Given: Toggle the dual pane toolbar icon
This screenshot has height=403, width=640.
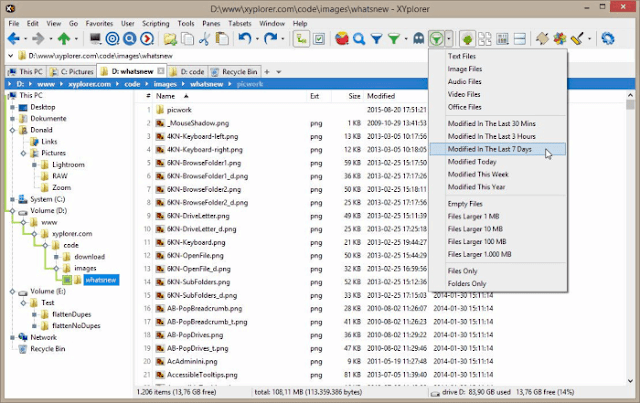Looking at the screenshot, I should point(520,39).
